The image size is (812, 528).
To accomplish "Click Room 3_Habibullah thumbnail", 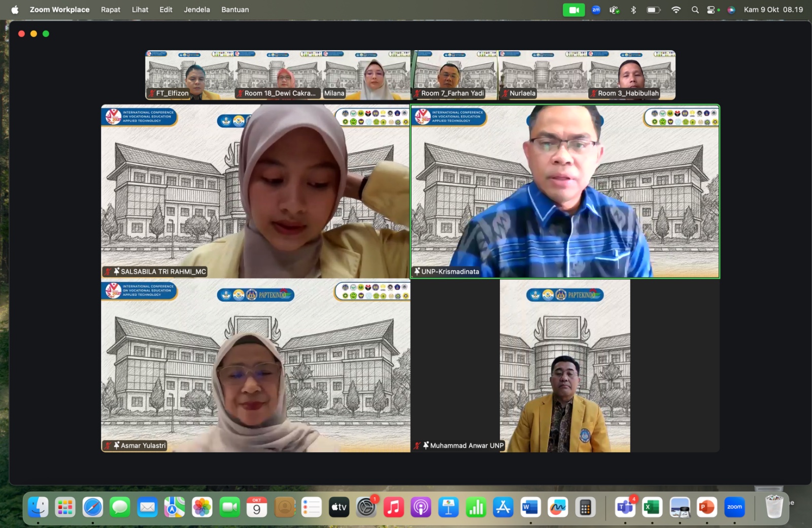I will click(631, 75).
